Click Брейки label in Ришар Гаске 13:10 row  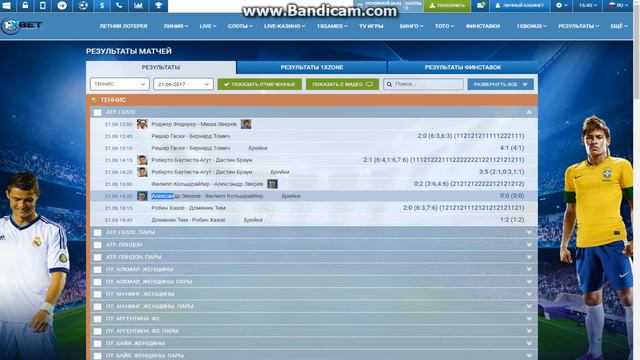pos(258,148)
